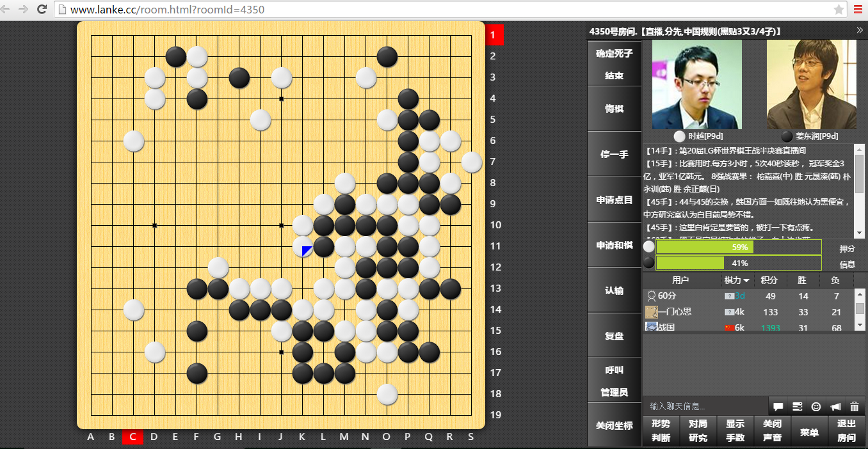The height and width of the screenshot is (449, 868).
Task: Click the photo of player 姜东润
Action: click(812, 84)
